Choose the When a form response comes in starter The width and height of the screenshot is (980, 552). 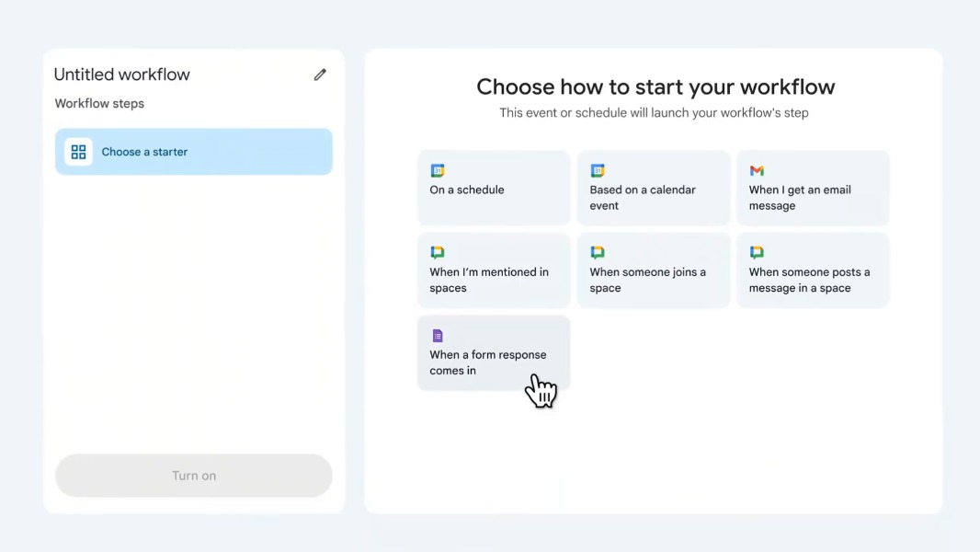point(494,352)
